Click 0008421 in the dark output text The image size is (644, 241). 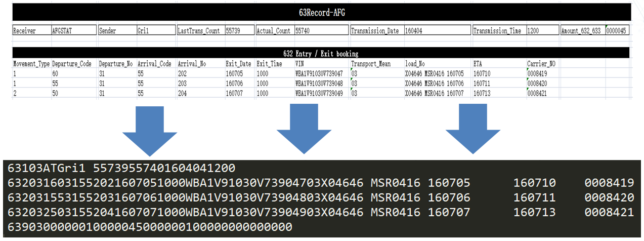click(x=609, y=213)
